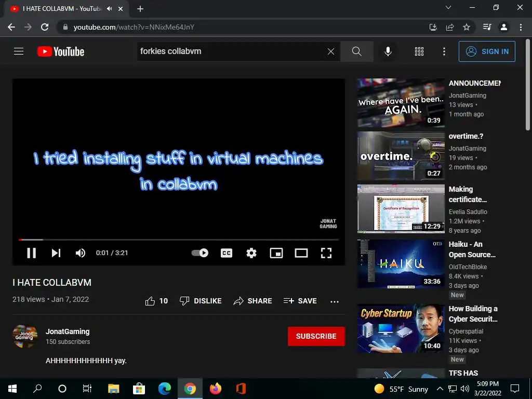Enter full screen mode
The height and width of the screenshot is (399, 532).
tap(326, 253)
